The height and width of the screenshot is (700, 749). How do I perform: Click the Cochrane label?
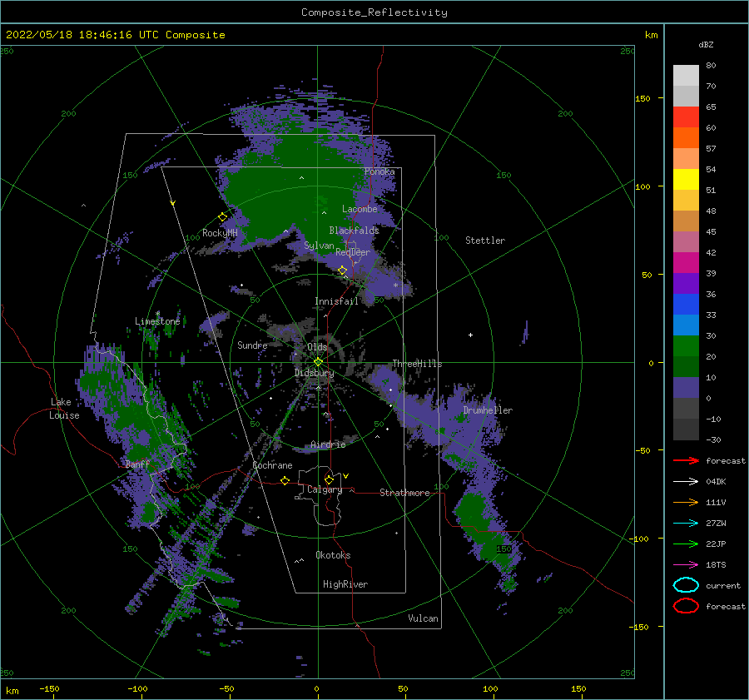(x=272, y=465)
